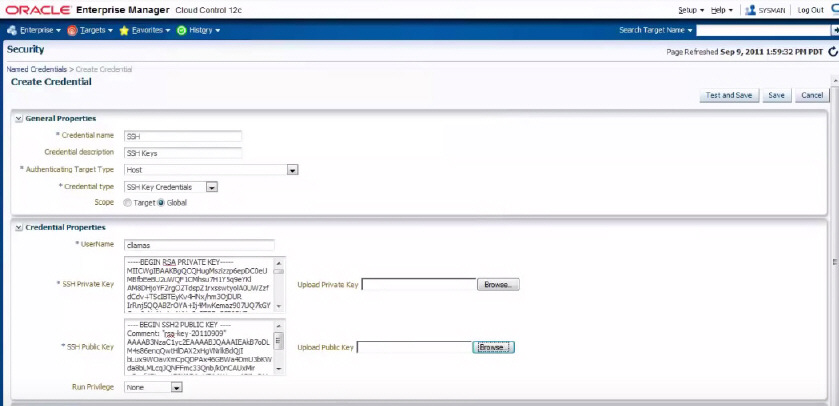Select the Target scope radio button
This screenshot has height=406, width=839.
[x=127, y=203]
